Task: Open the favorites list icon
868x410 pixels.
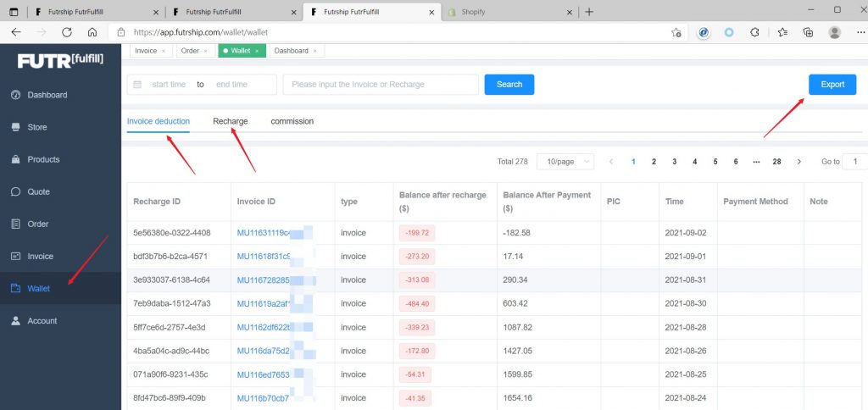Action: pyautogui.click(x=782, y=32)
